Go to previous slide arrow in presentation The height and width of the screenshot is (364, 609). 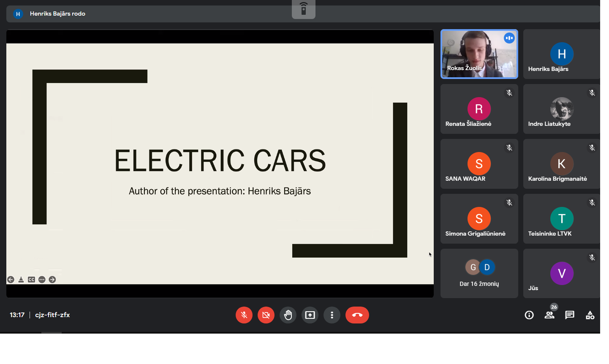[11, 280]
